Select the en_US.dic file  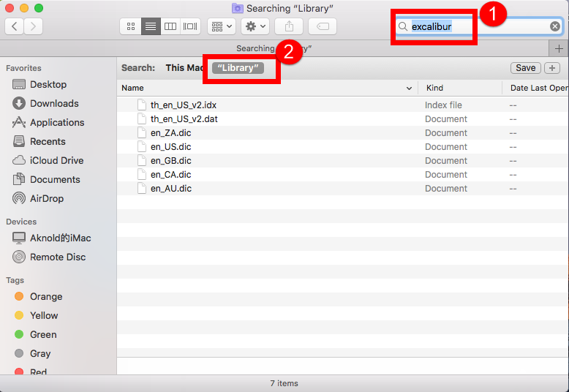171,147
